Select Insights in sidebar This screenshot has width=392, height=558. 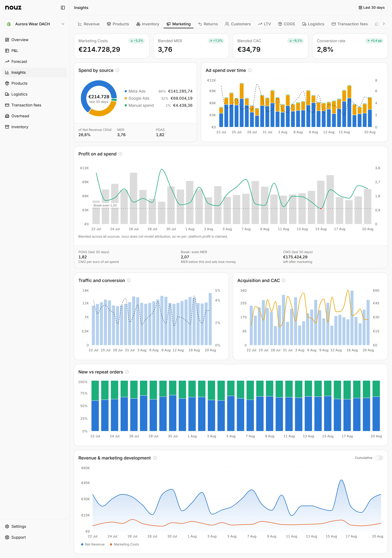(x=35, y=72)
